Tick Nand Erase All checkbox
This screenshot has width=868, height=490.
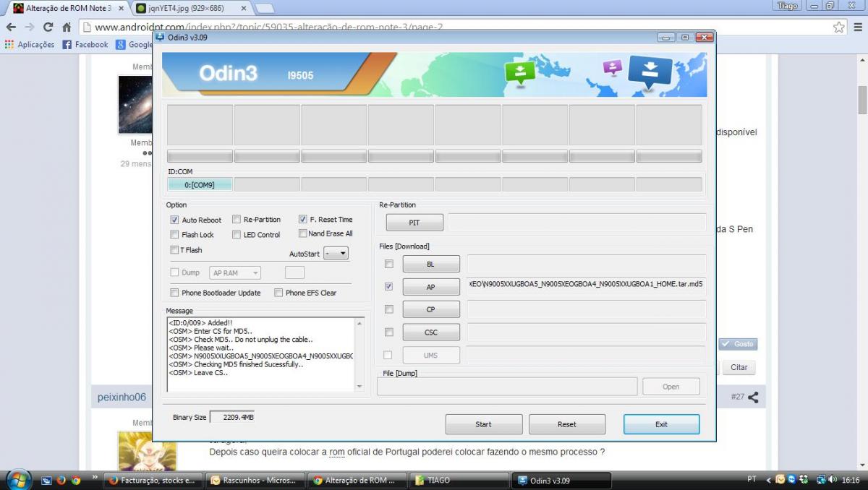point(302,233)
